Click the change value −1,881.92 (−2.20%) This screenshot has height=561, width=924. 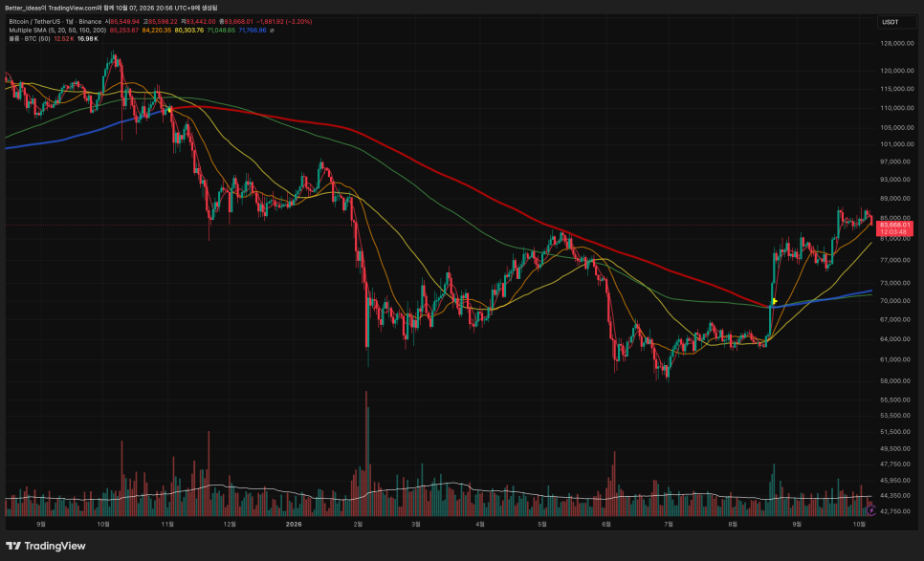(284, 22)
